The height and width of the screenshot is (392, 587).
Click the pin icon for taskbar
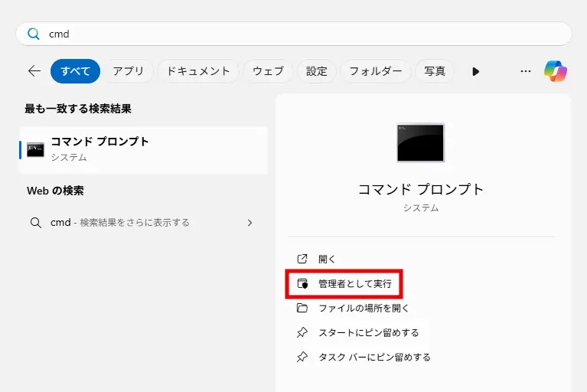(x=302, y=358)
